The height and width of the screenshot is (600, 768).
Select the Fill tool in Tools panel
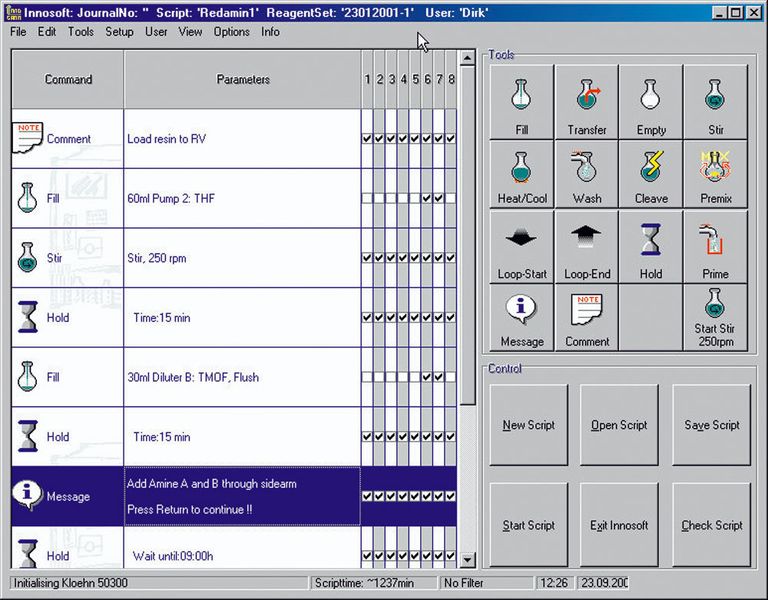point(522,102)
